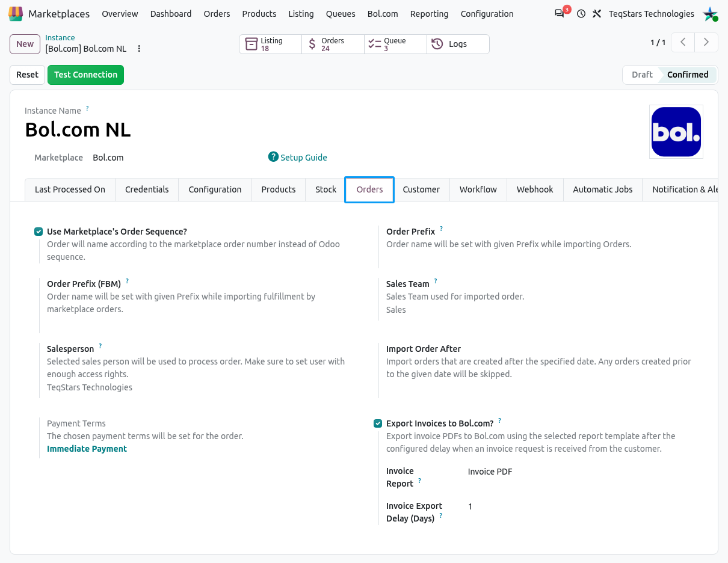Click the New button
This screenshot has width=728, height=563.
(x=25, y=44)
